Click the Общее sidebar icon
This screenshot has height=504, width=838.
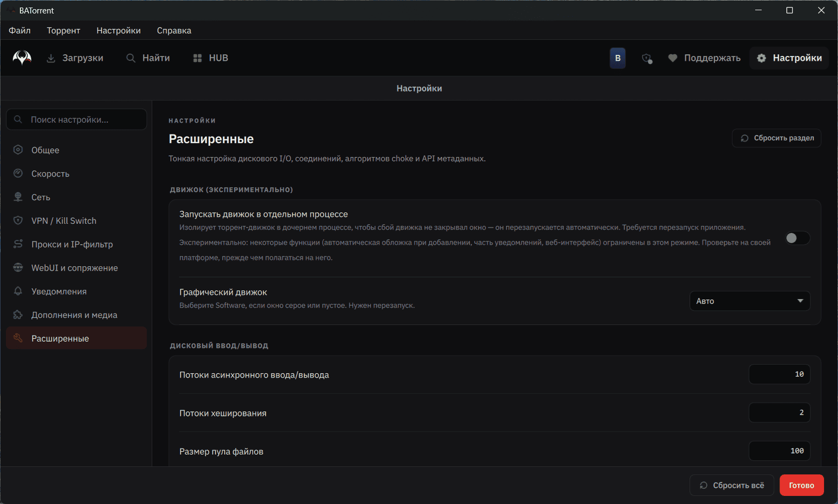[x=18, y=150]
